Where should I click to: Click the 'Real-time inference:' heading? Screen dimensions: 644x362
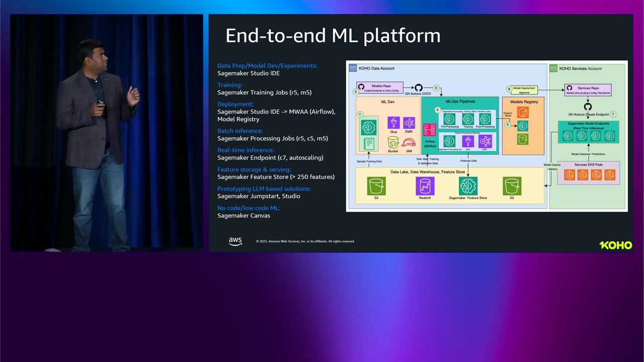tap(246, 150)
